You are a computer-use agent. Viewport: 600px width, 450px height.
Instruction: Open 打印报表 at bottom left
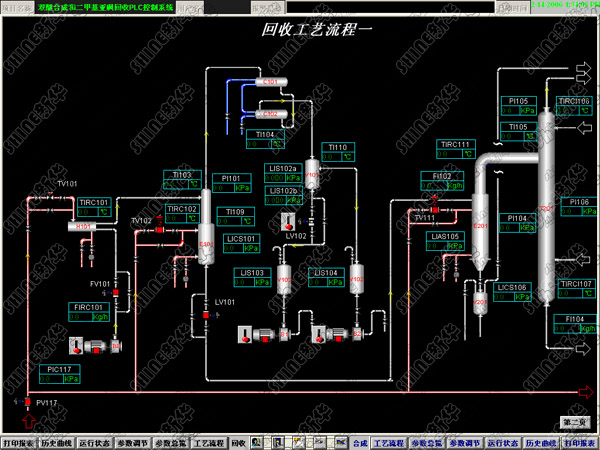(19, 441)
